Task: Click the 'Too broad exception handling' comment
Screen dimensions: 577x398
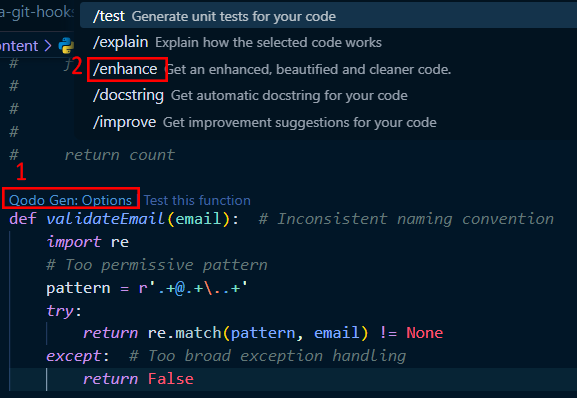Action: [268, 356]
